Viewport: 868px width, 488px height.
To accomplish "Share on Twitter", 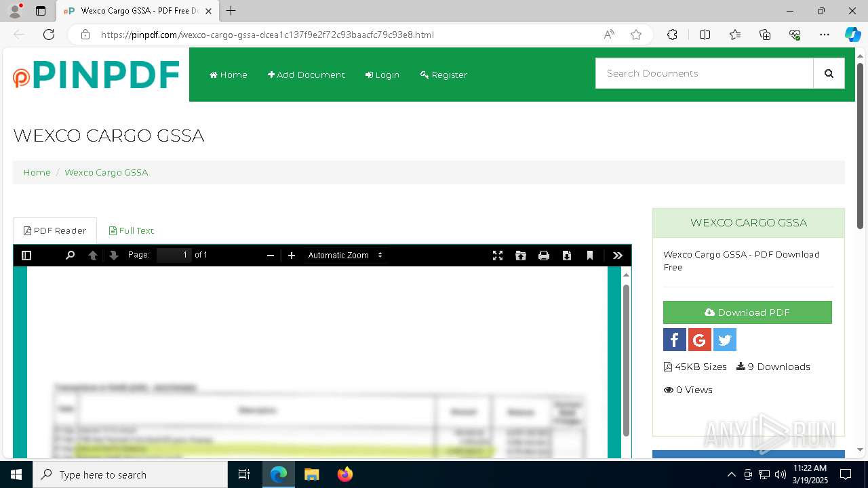I will 725,340.
